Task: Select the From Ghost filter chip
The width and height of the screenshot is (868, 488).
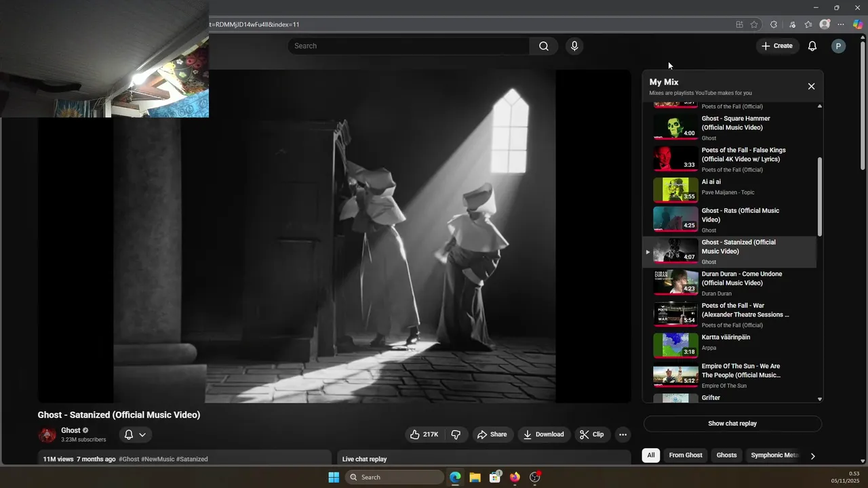Action: pyautogui.click(x=686, y=455)
